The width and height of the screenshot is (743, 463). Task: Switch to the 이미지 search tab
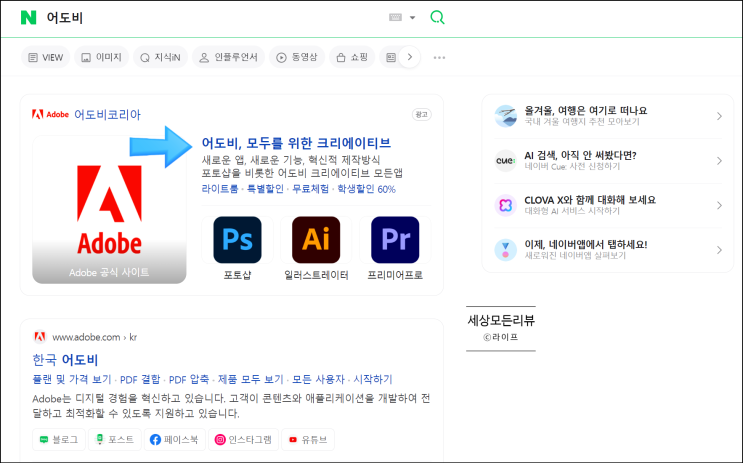coord(100,57)
